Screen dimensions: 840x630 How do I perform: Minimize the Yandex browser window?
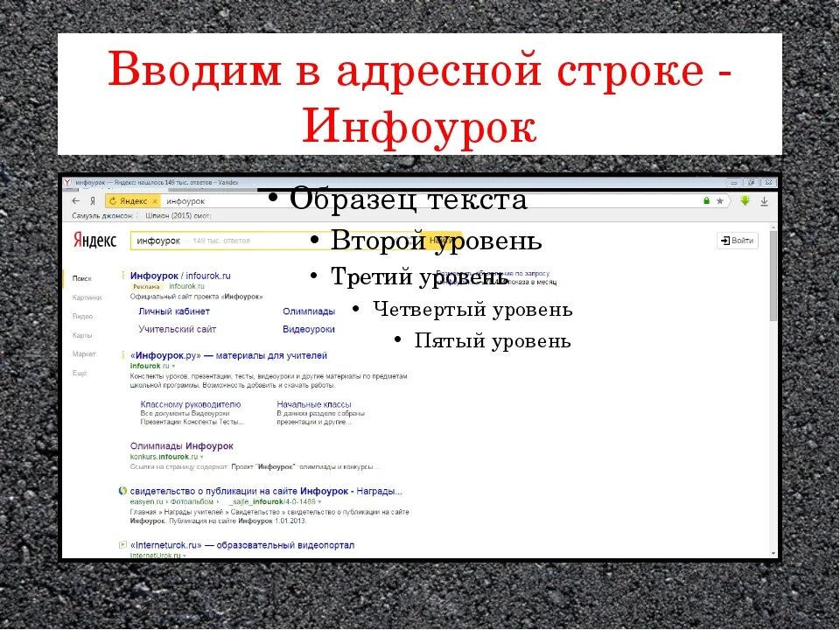coord(734,183)
